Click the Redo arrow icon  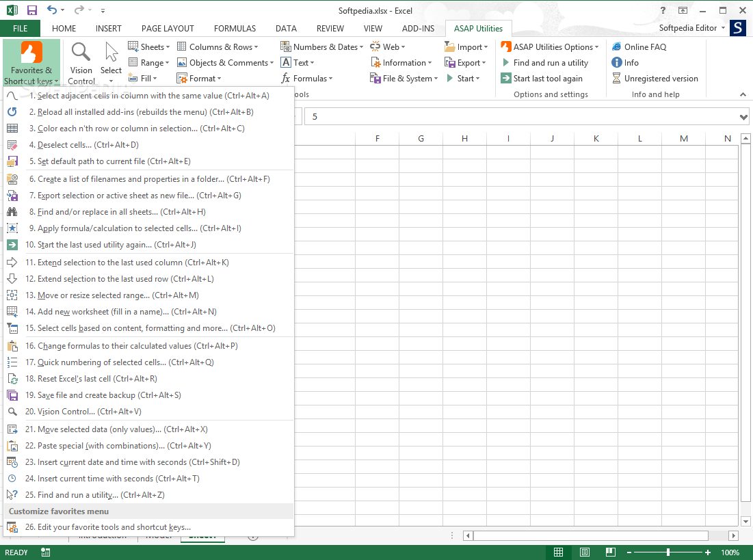79,10
